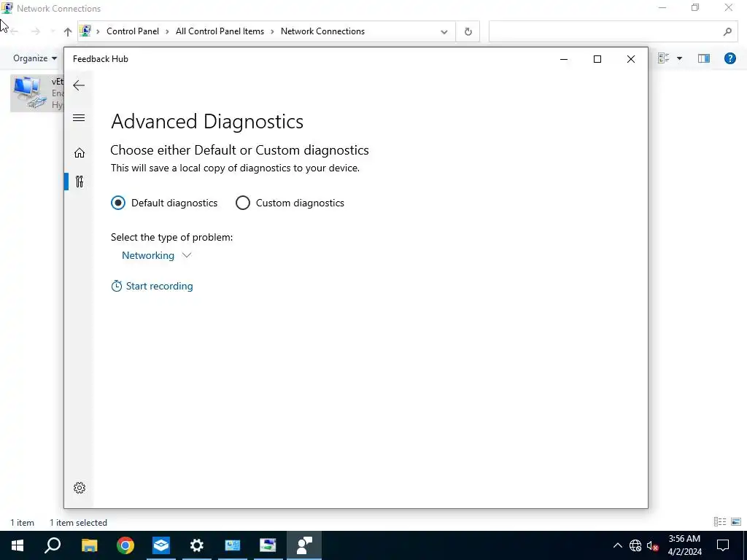Refresh the Network Connections window

468,31
